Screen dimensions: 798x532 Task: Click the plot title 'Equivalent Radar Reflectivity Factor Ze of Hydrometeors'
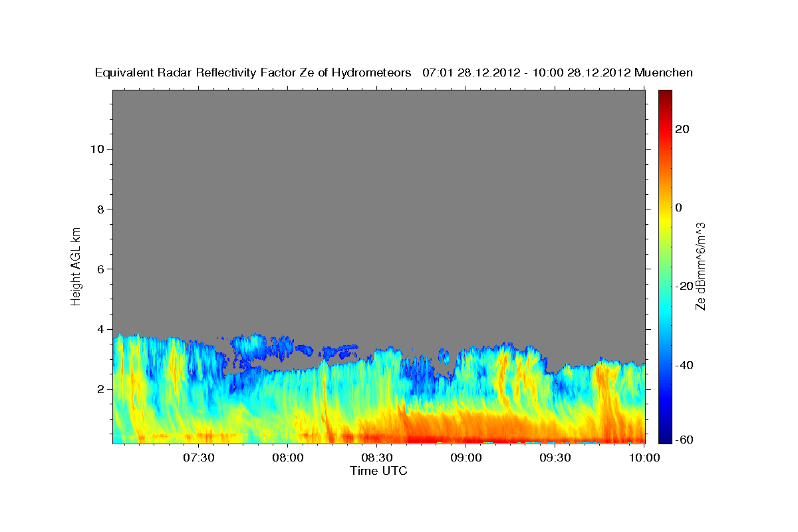pos(253,73)
